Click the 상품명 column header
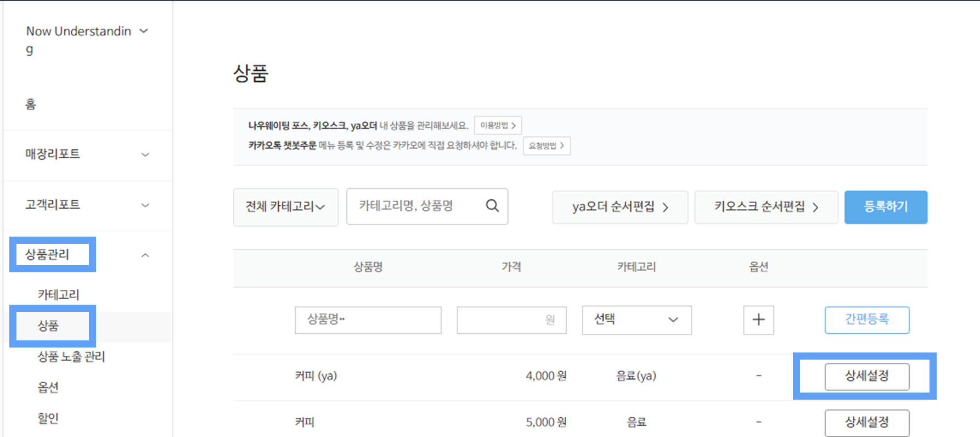The width and height of the screenshot is (980, 437). (368, 267)
